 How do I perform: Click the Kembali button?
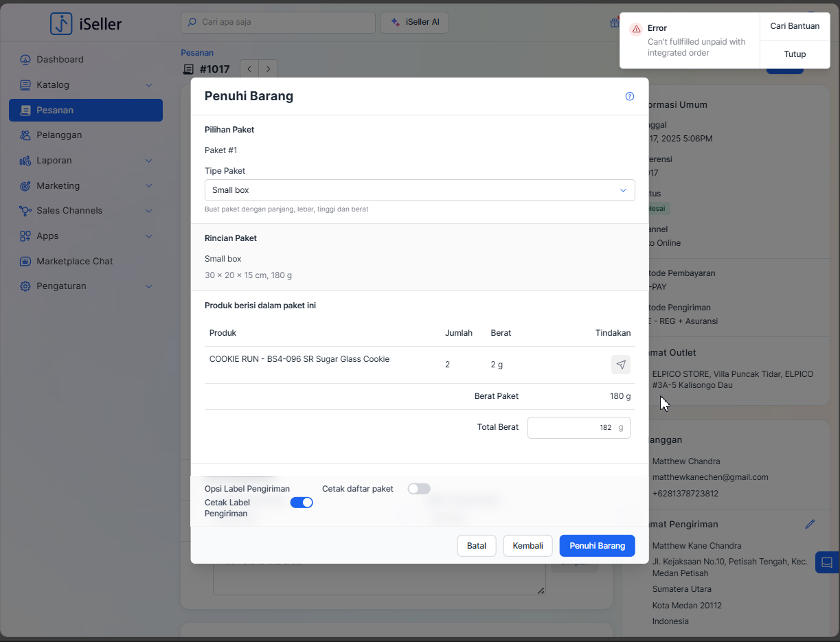point(527,546)
